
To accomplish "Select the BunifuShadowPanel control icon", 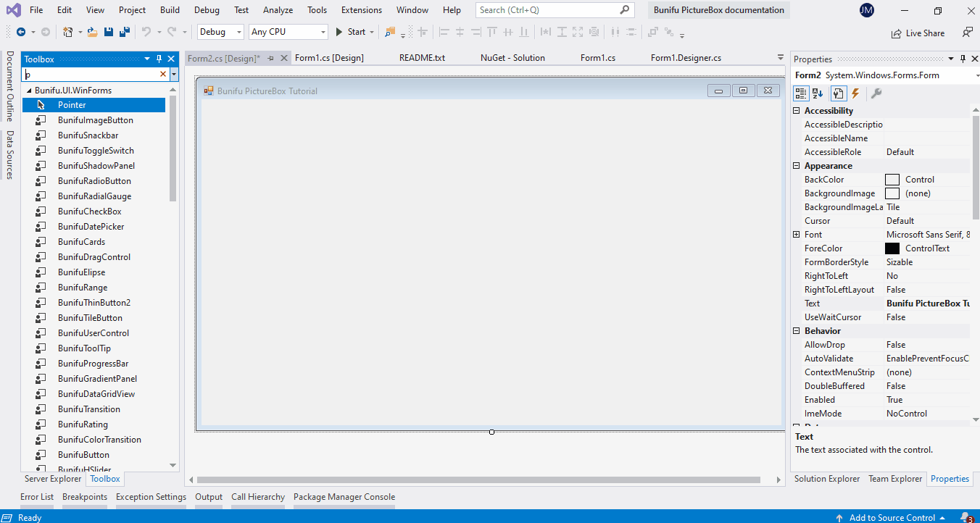I will click(x=41, y=166).
